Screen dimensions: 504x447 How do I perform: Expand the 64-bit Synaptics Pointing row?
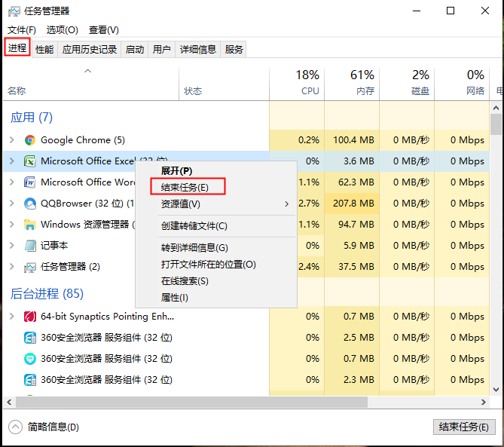point(12,317)
